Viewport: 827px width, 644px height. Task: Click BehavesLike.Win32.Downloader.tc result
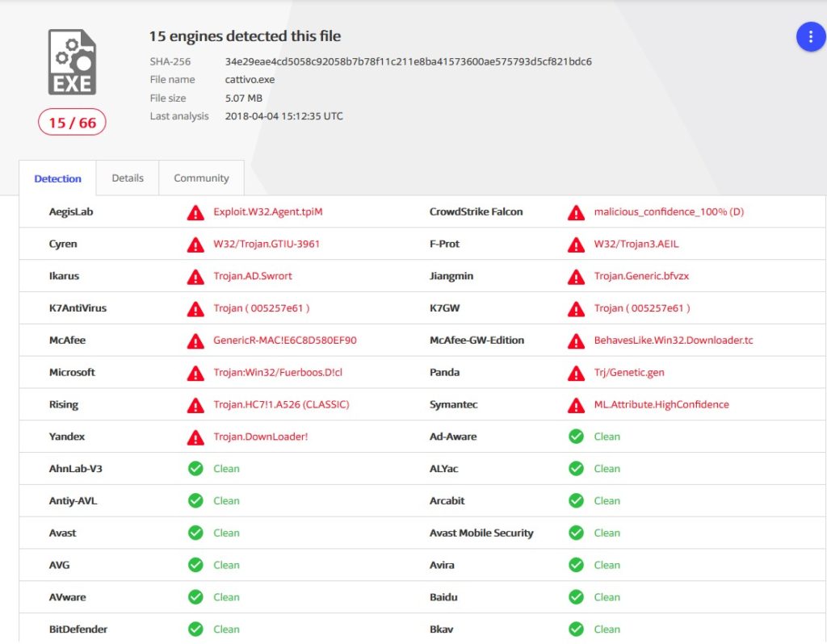(674, 341)
